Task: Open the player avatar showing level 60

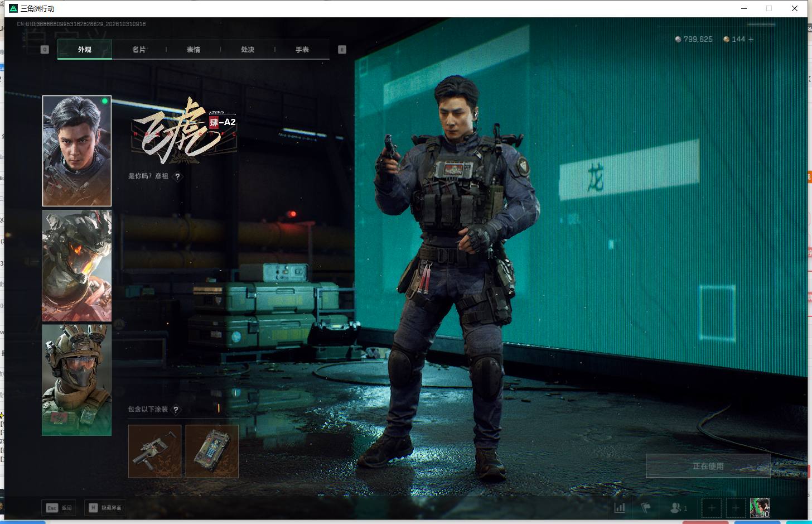Action: (760, 508)
